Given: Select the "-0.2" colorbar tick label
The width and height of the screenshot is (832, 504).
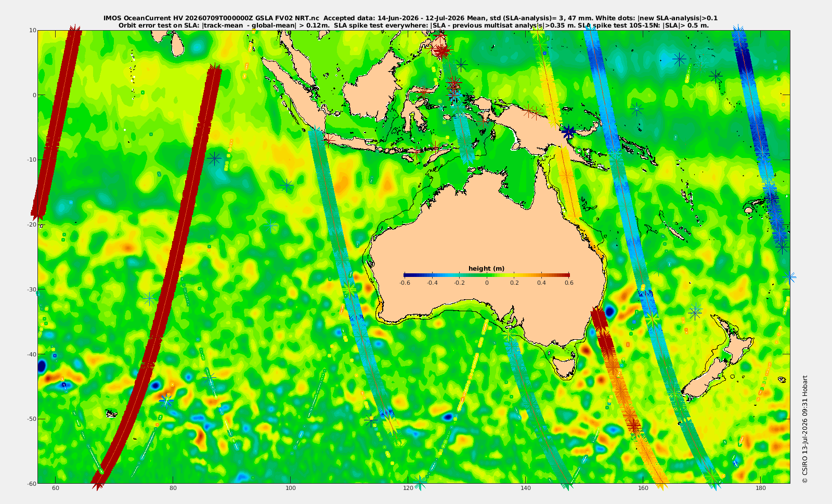Looking at the screenshot, I should (459, 283).
